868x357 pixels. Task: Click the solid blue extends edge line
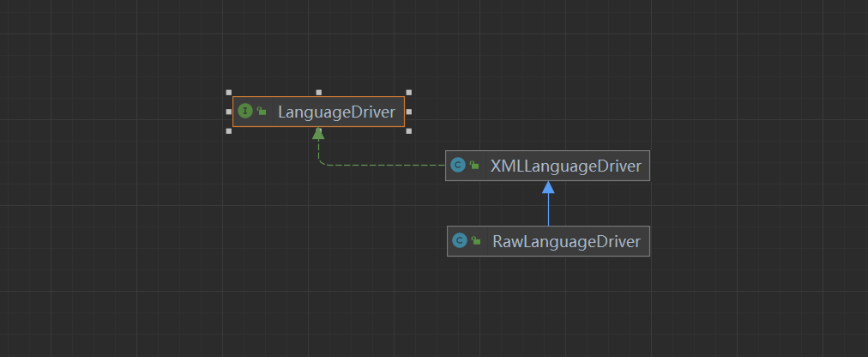548,210
